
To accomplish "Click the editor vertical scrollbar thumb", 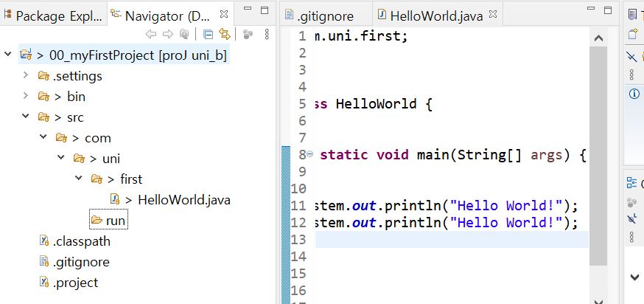I will pos(598,156).
